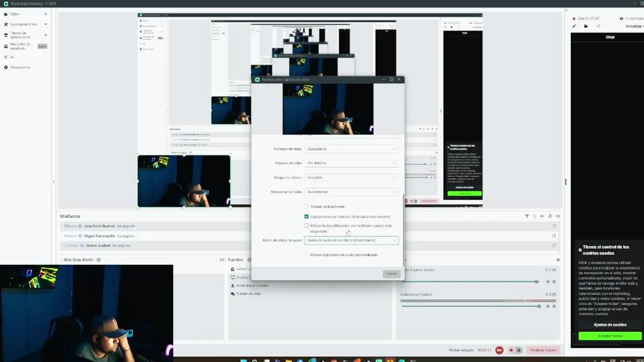This screenshot has width=644, height=362.
Task: Click the camera preview in the settings dialog
Action: 328,109
